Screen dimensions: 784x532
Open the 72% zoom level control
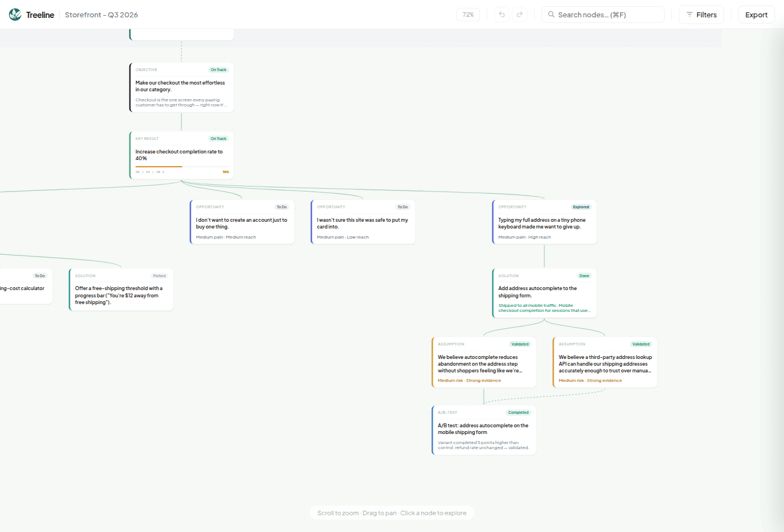tap(468, 15)
